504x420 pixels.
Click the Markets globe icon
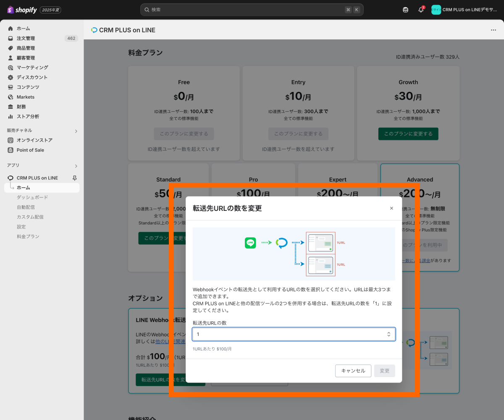[x=10, y=97]
